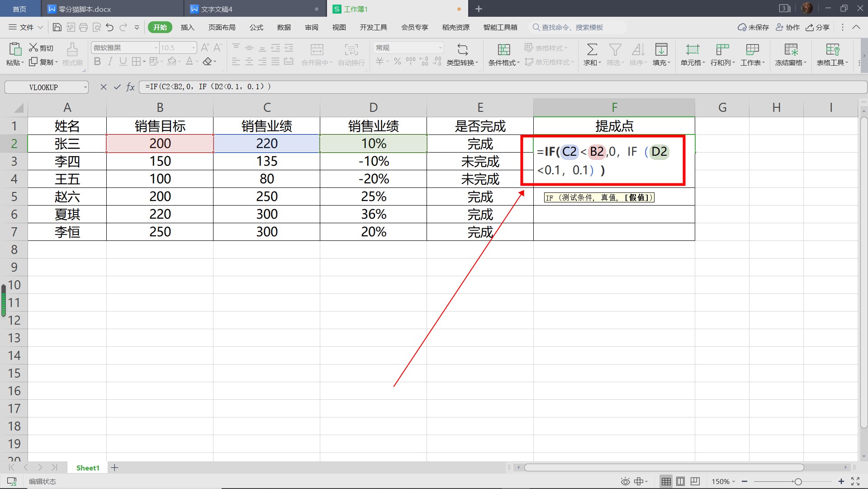Confirm formula with the checkmark button
Screen dimensions: 868x489
click(117, 87)
